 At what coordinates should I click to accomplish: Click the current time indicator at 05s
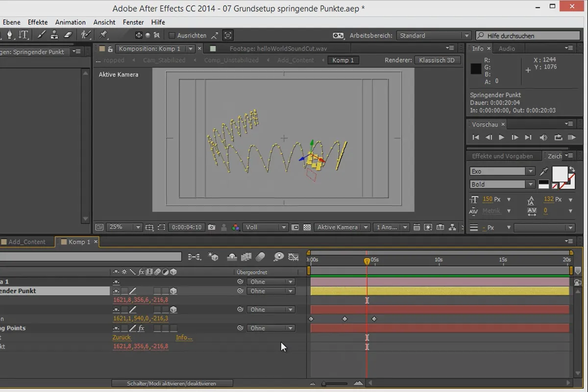pyautogui.click(x=367, y=262)
